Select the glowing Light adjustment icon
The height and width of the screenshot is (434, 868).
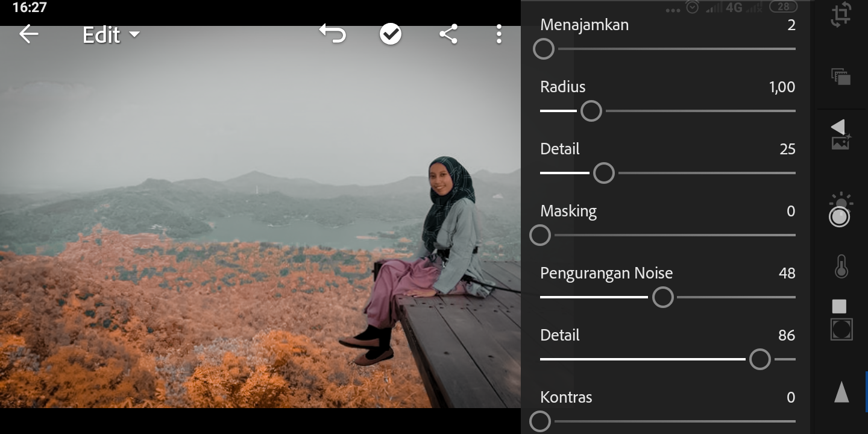(x=840, y=212)
